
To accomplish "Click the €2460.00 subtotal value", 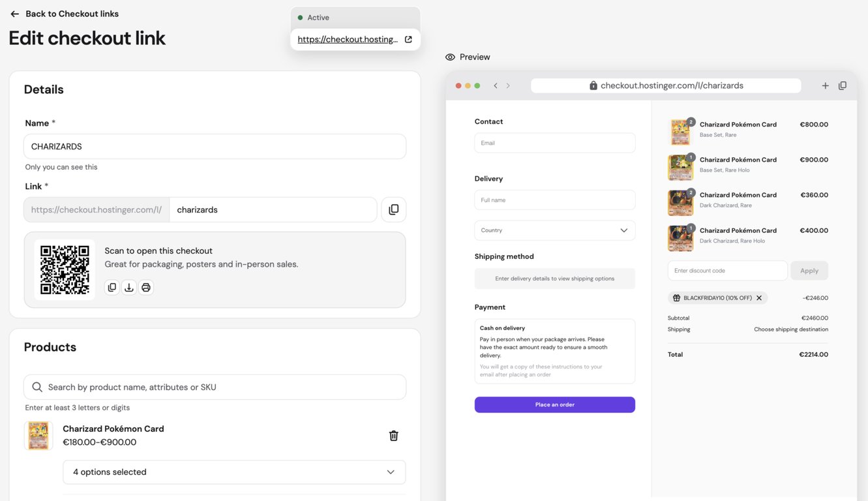I will 815,318.
